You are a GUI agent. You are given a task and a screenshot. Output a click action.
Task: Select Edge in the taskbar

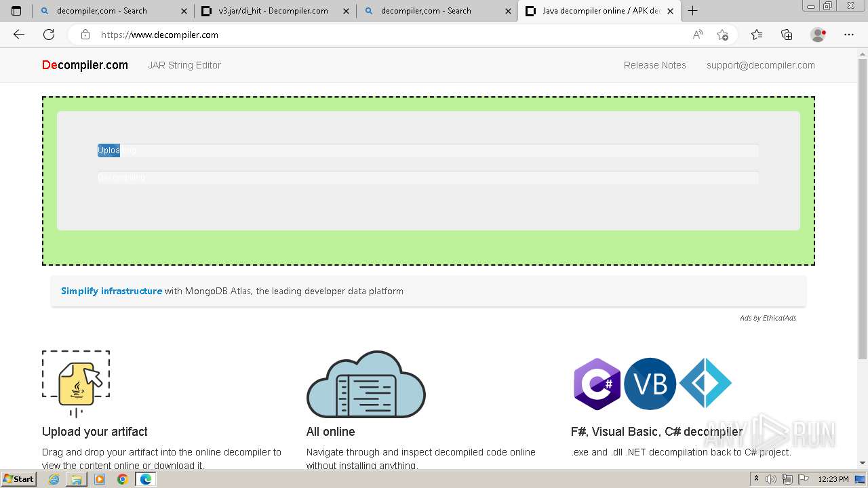(145, 479)
